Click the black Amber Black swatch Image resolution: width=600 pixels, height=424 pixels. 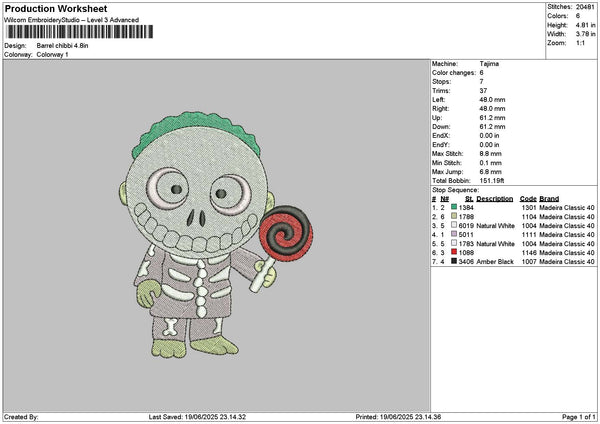[x=455, y=261]
